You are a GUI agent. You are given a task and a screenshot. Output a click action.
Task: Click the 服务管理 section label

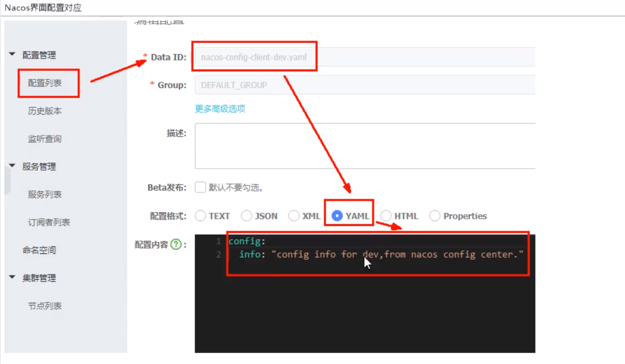39,167
